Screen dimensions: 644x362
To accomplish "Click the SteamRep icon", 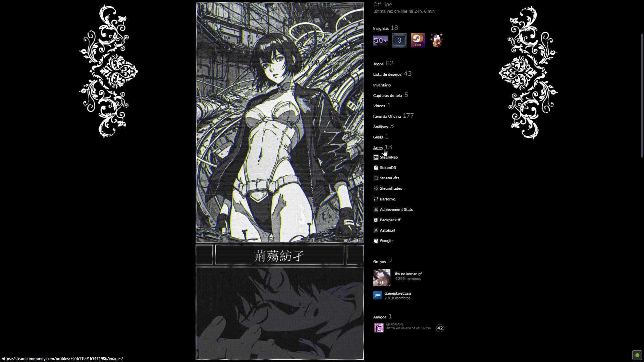I will [376, 157].
